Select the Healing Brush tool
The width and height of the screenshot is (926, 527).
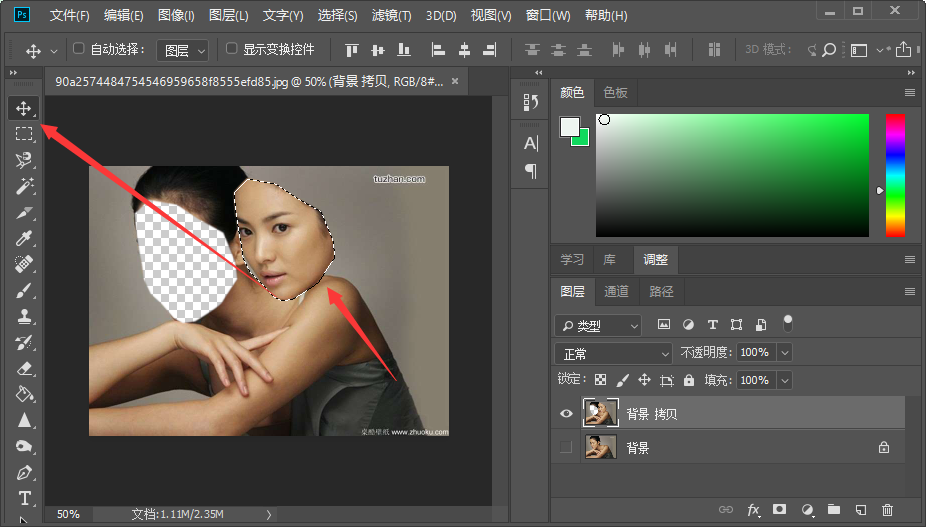coord(24,264)
